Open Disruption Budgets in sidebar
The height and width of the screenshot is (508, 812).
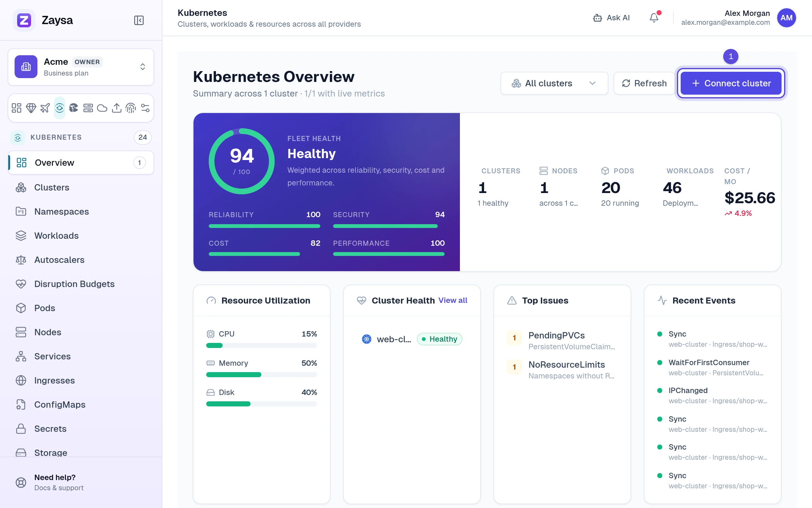(81, 284)
